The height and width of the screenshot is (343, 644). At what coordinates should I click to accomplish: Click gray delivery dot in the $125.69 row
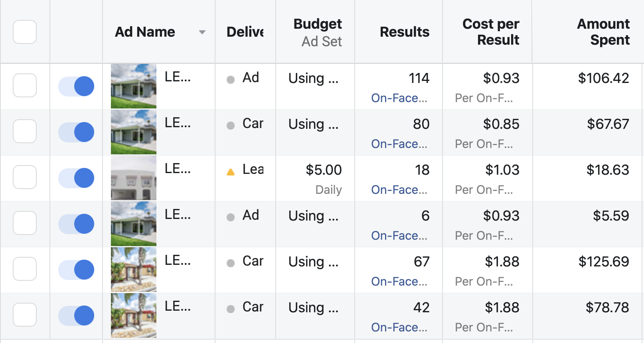(231, 263)
